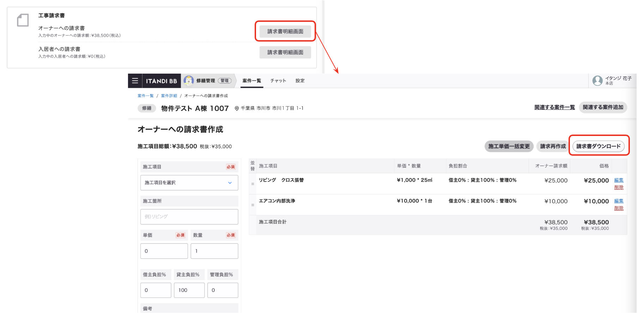
Task: Open 請求書明細画面 for the owner invoice
Action: (x=285, y=31)
